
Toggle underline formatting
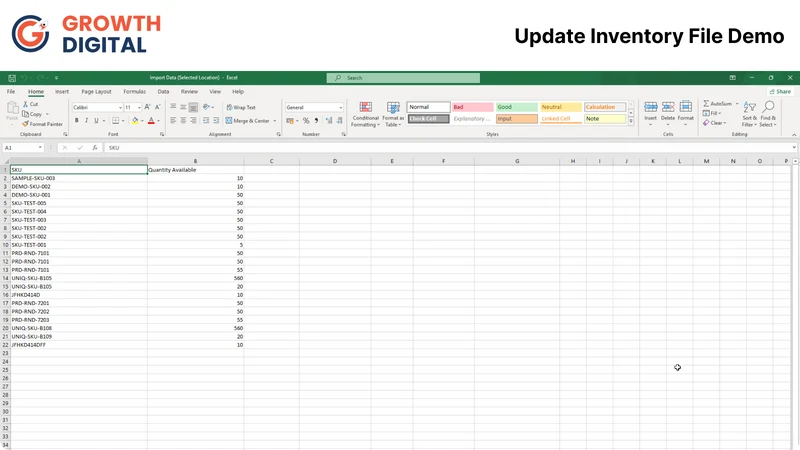click(x=96, y=121)
